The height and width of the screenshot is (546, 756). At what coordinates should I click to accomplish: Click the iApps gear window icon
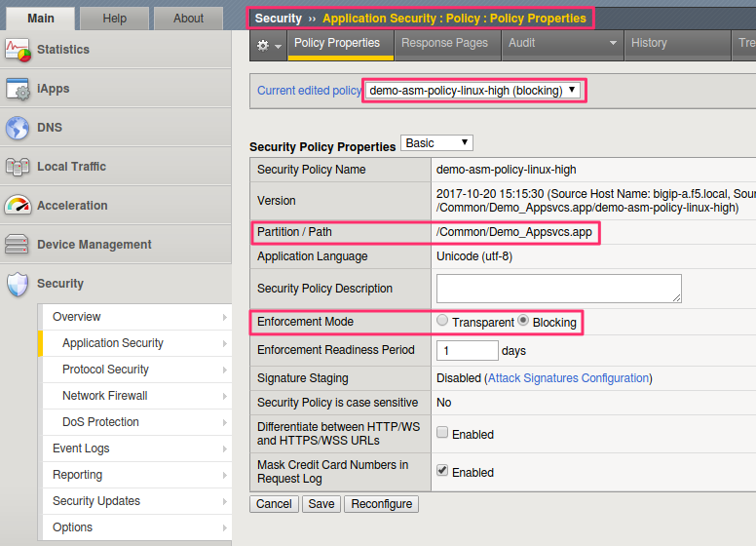click(18, 89)
